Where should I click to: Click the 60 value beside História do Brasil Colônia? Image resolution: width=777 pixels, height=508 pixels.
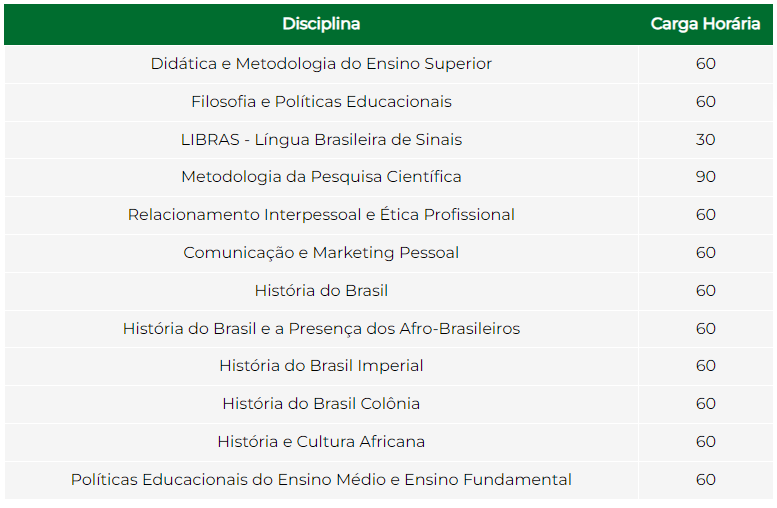click(x=705, y=403)
